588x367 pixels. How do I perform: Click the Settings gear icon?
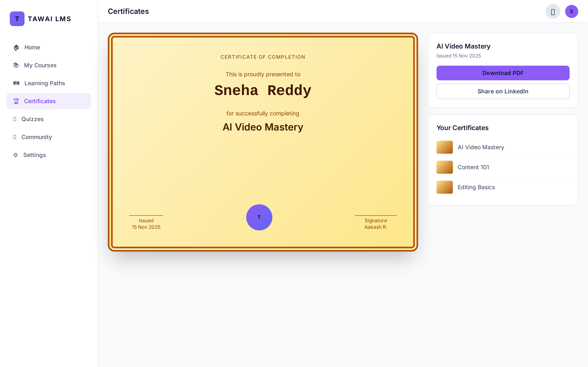tap(16, 155)
